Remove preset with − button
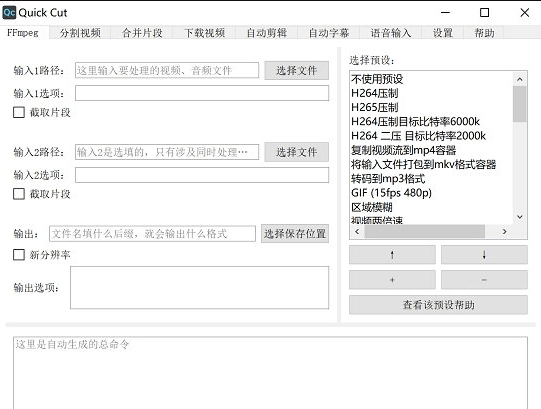 pos(484,280)
